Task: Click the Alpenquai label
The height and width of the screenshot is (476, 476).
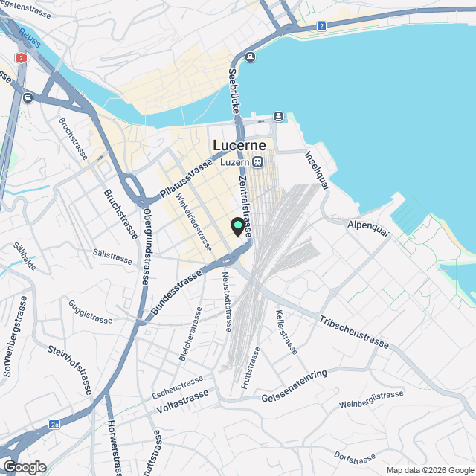Action: [368, 228]
